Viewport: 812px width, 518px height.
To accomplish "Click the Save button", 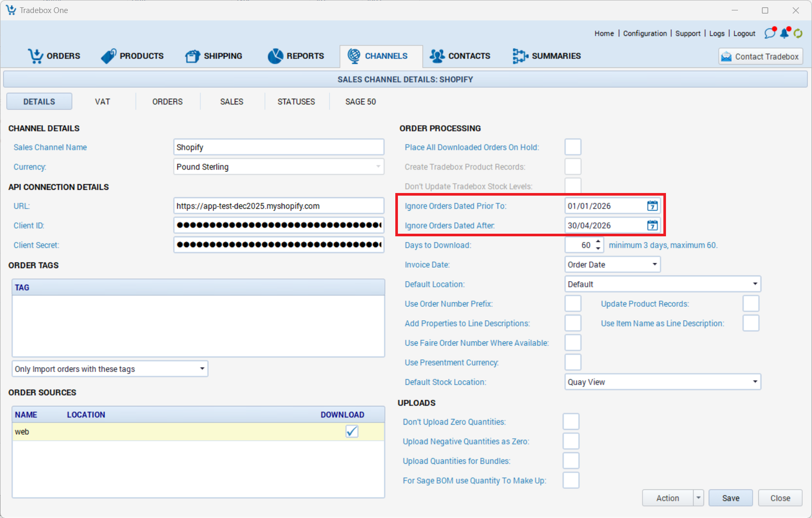I will click(x=730, y=498).
